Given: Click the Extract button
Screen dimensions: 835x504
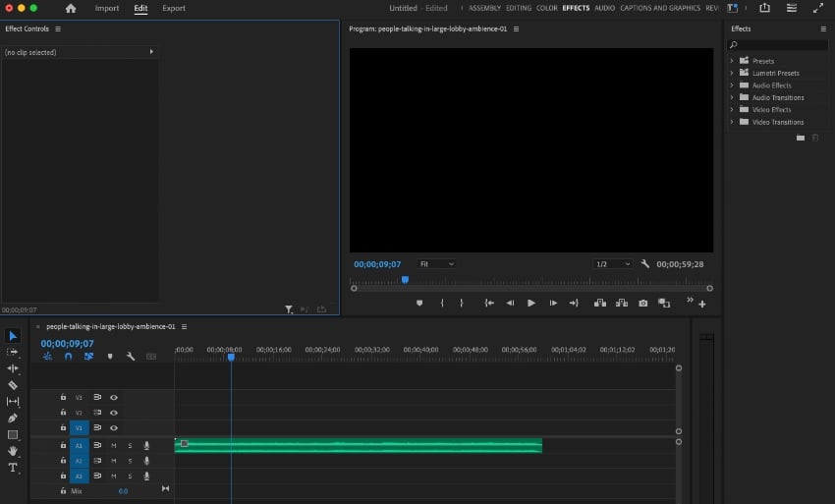Looking at the screenshot, I should coord(622,304).
